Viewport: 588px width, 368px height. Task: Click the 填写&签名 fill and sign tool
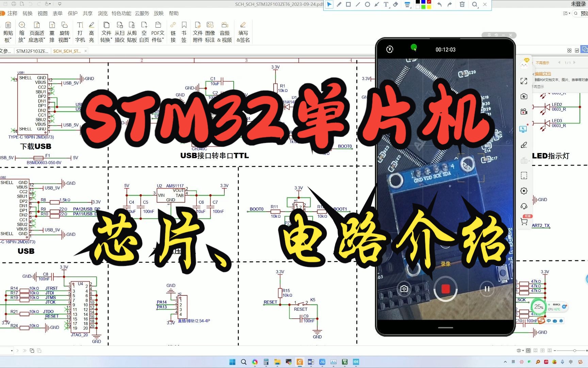(243, 32)
